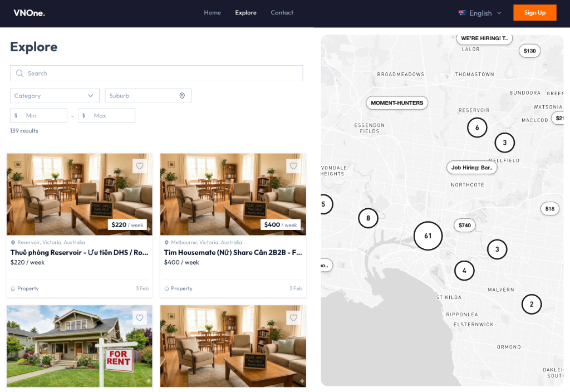Open the Category dropdown
The width and height of the screenshot is (570, 392).
tap(55, 96)
